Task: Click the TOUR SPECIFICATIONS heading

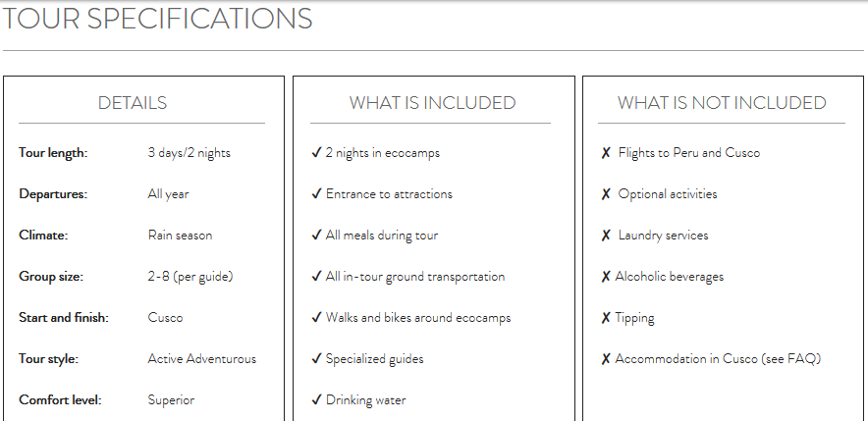Action: coord(157,19)
